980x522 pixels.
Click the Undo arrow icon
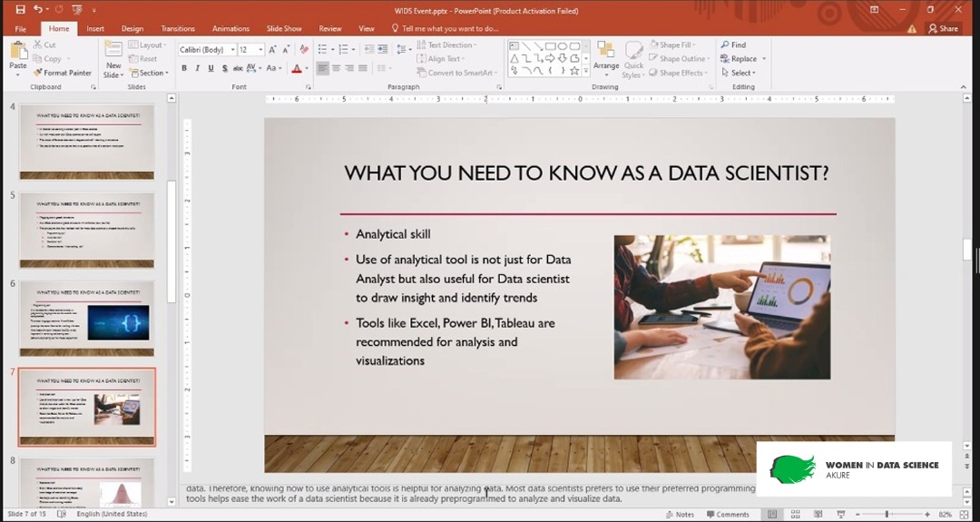[39, 9]
